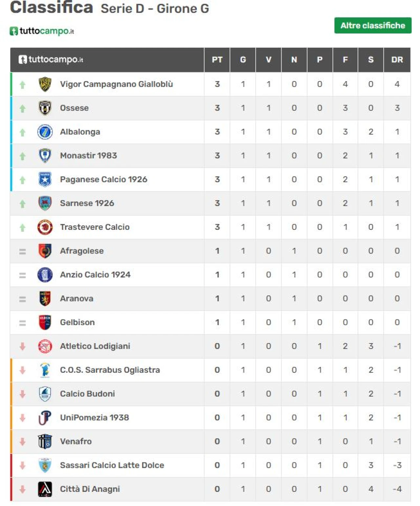Image resolution: width=420 pixels, height=506 pixels.
Task: Open the Monastir 1983 team link
Action: (88, 156)
